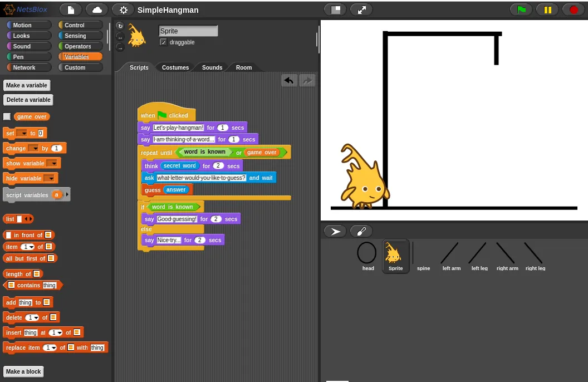Screen dimensions: 588x382
Task: Expand script variables block arrow
Action: click(67, 194)
